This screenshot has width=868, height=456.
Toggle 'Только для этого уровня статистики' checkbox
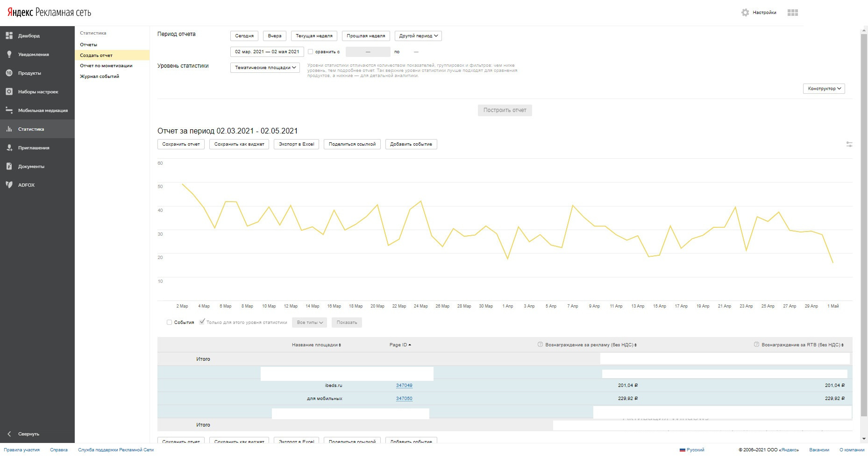pyautogui.click(x=202, y=322)
